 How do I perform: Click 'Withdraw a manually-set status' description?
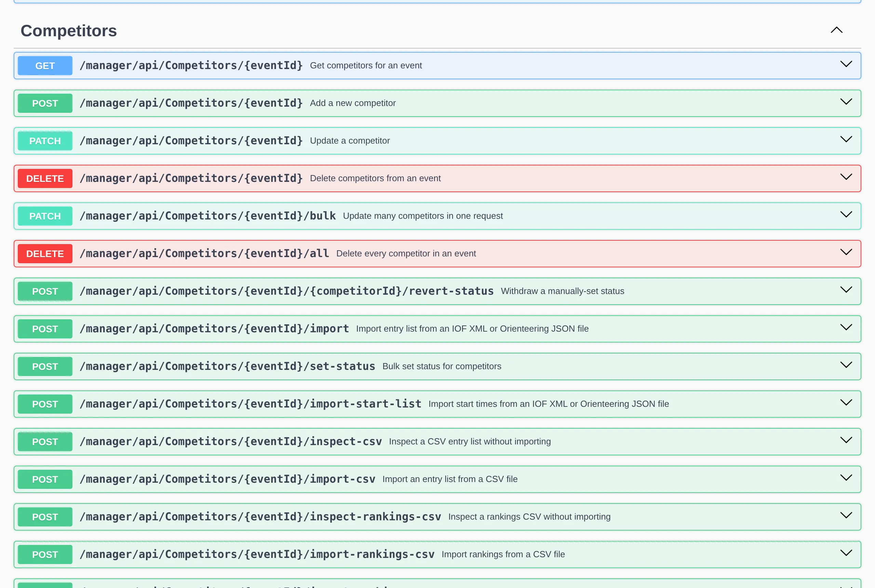(x=562, y=291)
